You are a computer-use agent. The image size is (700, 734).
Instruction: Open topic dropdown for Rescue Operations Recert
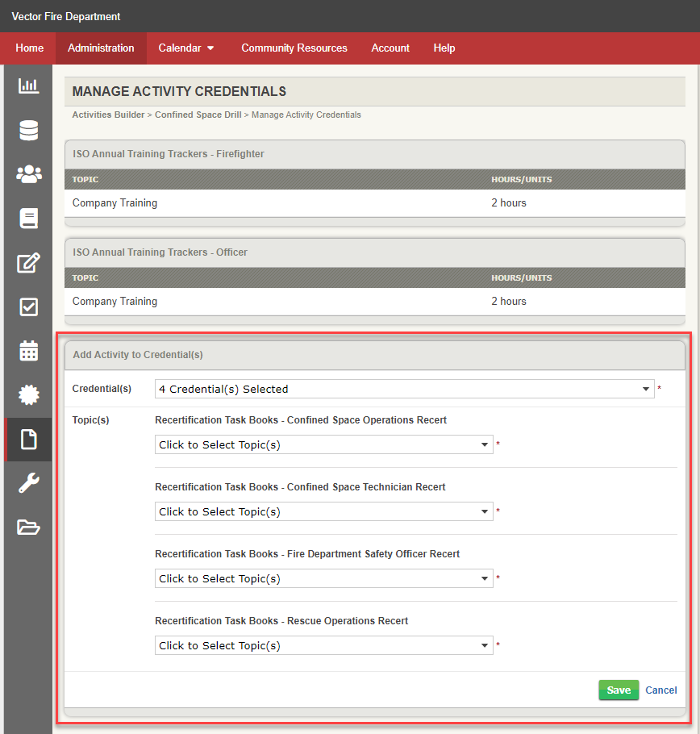323,645
